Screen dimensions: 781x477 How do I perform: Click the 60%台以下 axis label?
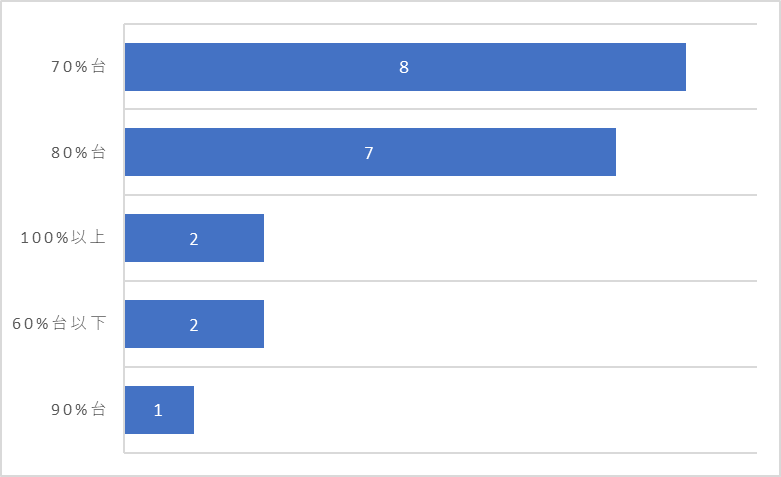(59, 323)
